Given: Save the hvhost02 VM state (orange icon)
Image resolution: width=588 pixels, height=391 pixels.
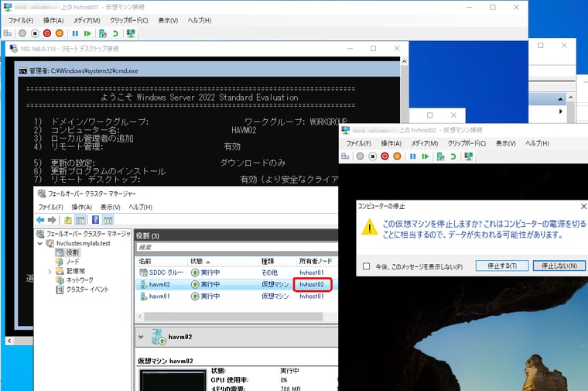Looking at the screenshot, I should click(397, 156).
